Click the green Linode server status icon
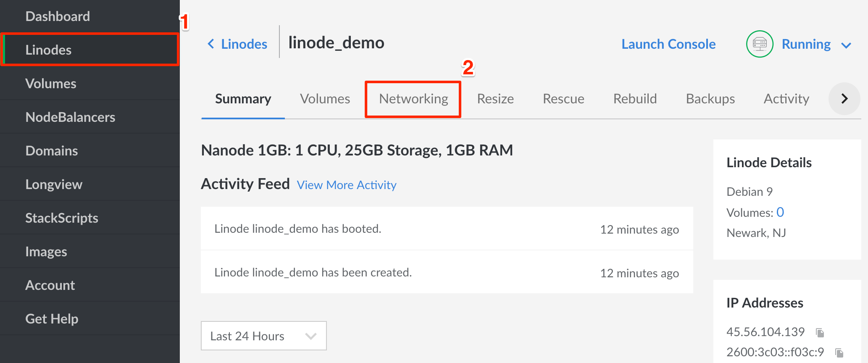This screenshot has height=363, width=868. (x=759, y=44)
